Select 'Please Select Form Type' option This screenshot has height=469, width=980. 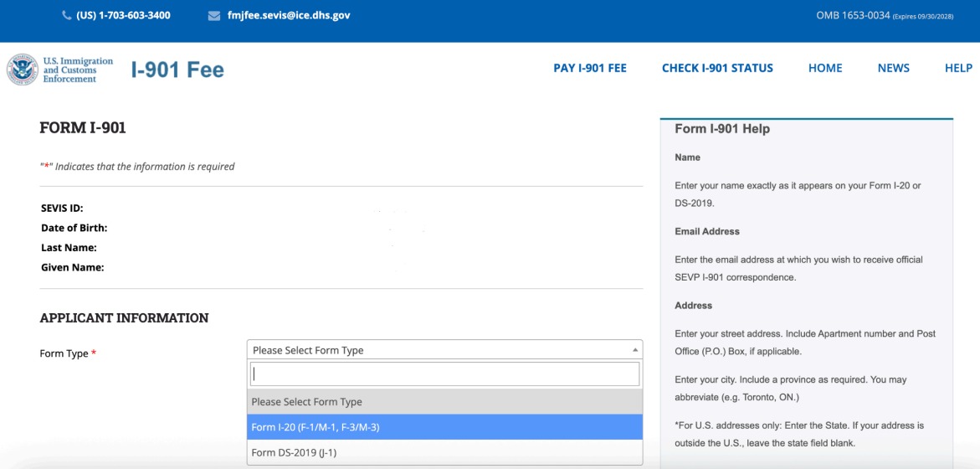[444, 401]
